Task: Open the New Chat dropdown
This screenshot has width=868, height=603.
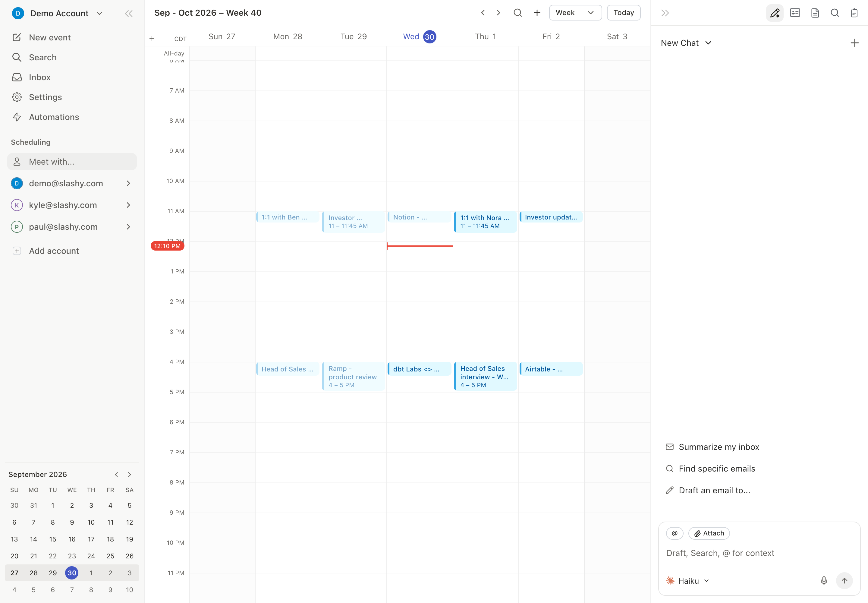Action: pos(686,43)
